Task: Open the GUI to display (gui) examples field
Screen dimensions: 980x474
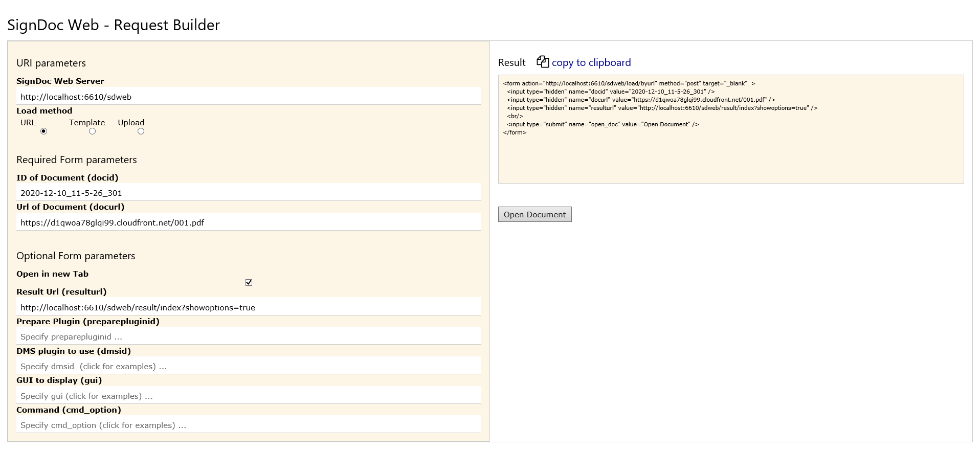Action: [249, 396]
